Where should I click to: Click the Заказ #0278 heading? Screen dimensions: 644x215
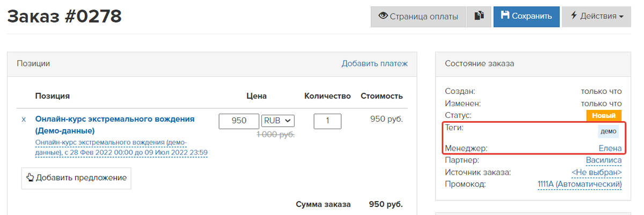pos(64,17)
